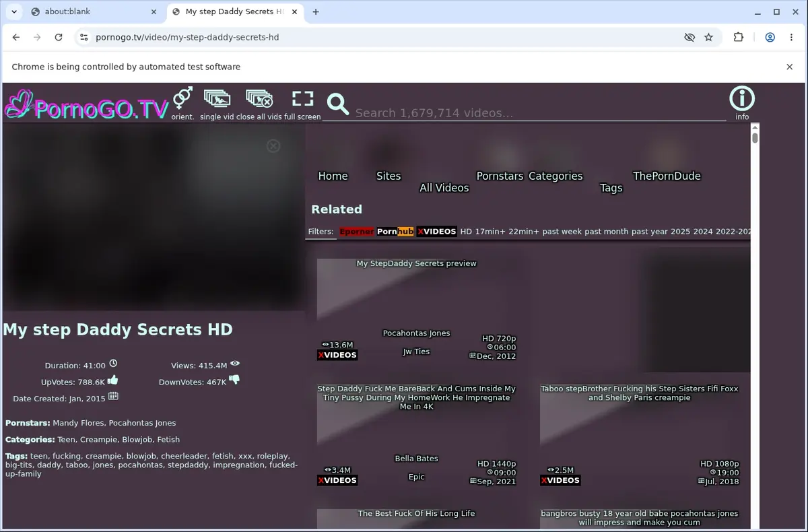Viewport: 808px width, 532px height.
Task: Toggle the XVIDEOS source filter in Filters row
Action: coord(436,231)
